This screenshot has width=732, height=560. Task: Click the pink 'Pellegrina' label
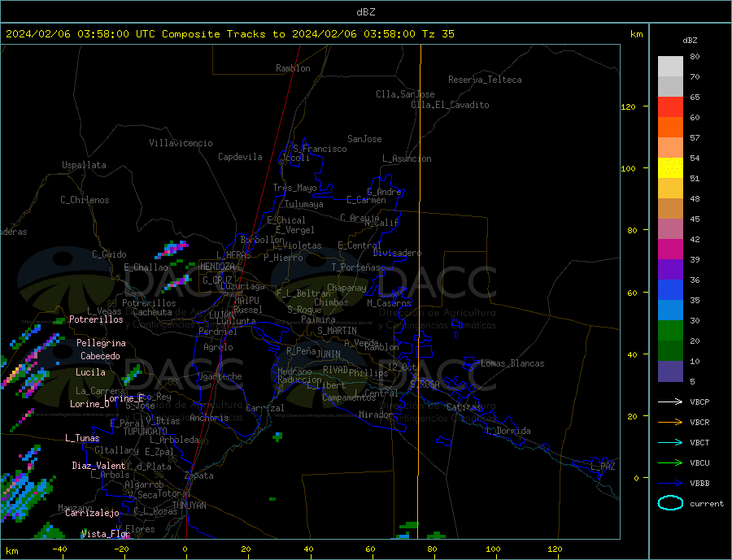(101, 343)
